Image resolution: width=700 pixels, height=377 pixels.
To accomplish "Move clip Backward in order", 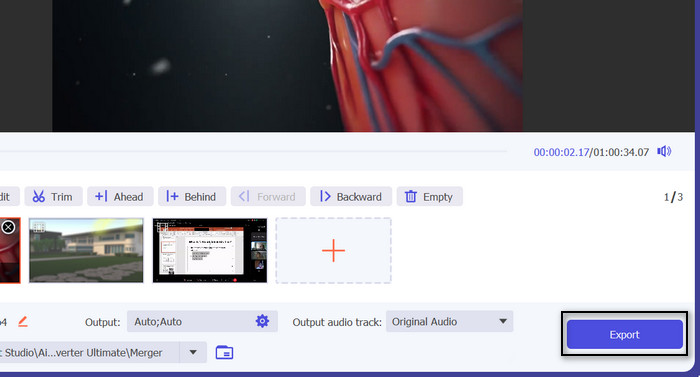I will (351, 197).
